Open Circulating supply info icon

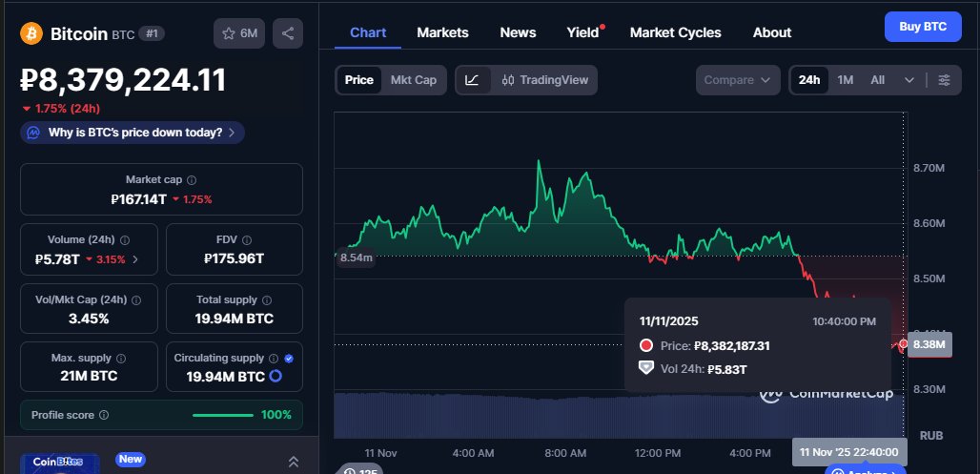pos(274,359)
